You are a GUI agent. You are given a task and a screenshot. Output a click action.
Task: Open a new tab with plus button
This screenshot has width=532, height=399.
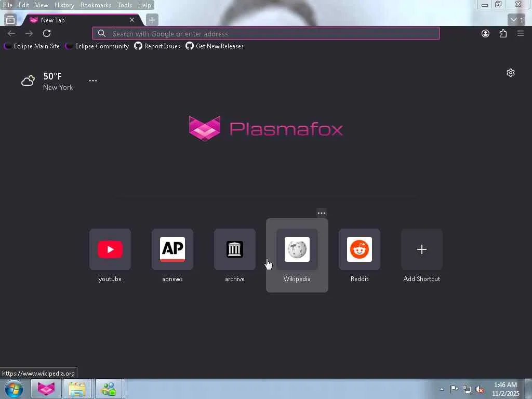[x=152, y=20]
